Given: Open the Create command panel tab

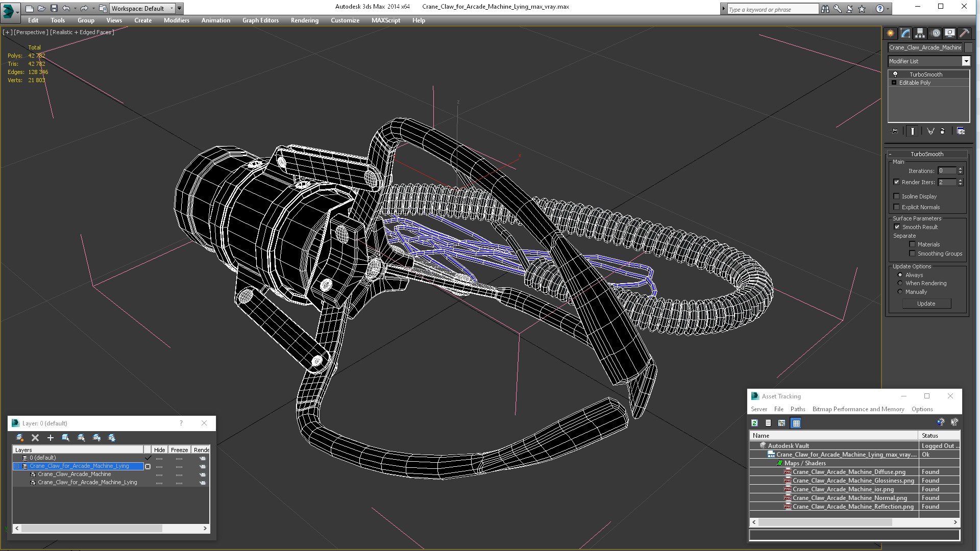Looking at the screenshot, I should click(x=891, y=33).
